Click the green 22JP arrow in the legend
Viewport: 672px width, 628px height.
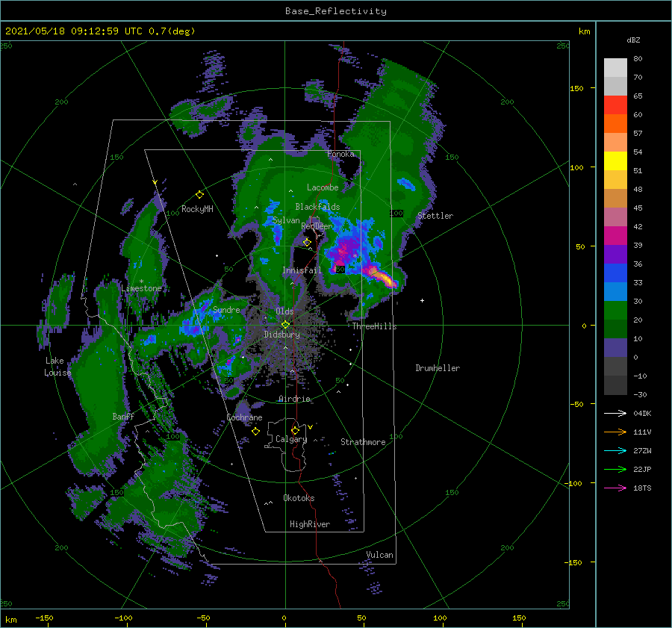(615, 470)
